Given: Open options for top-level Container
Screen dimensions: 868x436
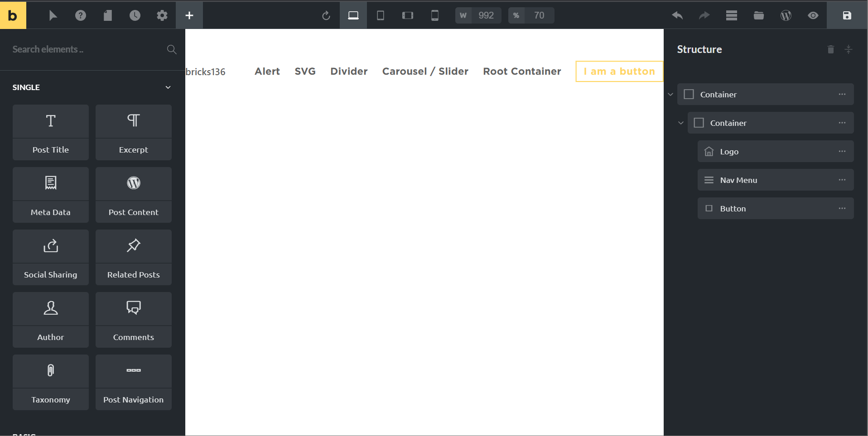Looking at the screenshot, I should (x=842, y=94).
